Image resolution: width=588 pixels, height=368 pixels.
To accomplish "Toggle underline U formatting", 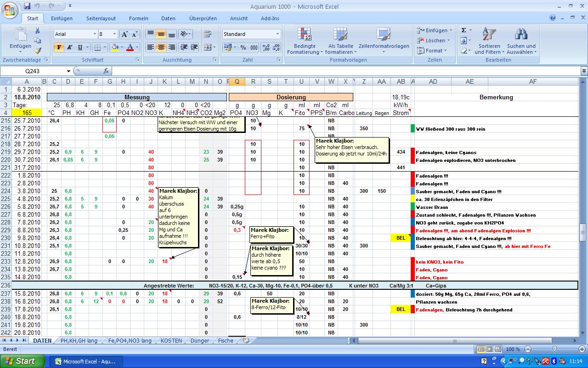I will (x=80, y=47).
